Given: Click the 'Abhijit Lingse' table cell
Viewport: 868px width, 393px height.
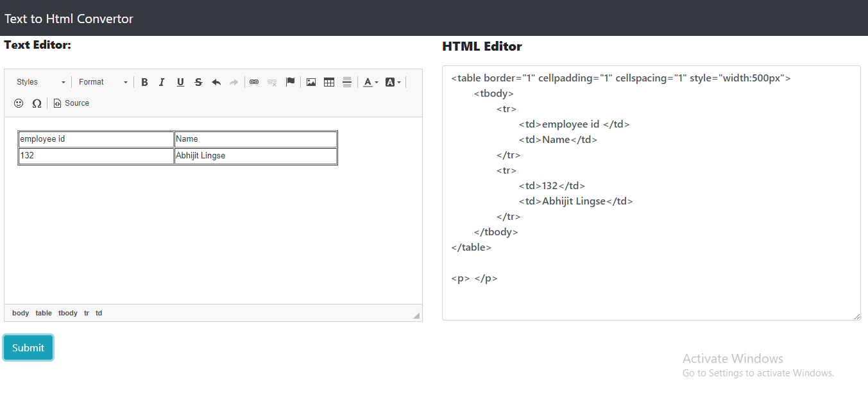Looking at the screenshot, I should click(255, 156).
